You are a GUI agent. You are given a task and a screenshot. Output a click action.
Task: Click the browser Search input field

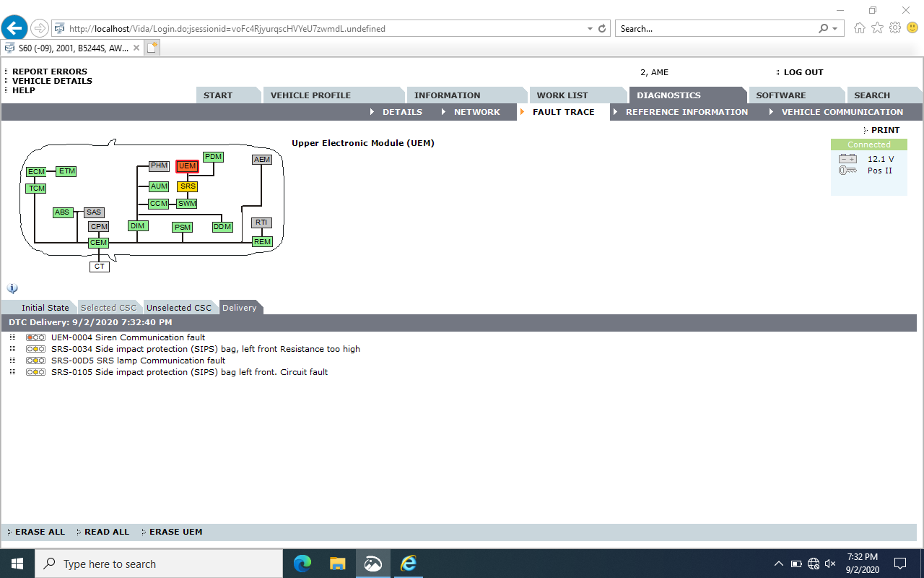715,29
